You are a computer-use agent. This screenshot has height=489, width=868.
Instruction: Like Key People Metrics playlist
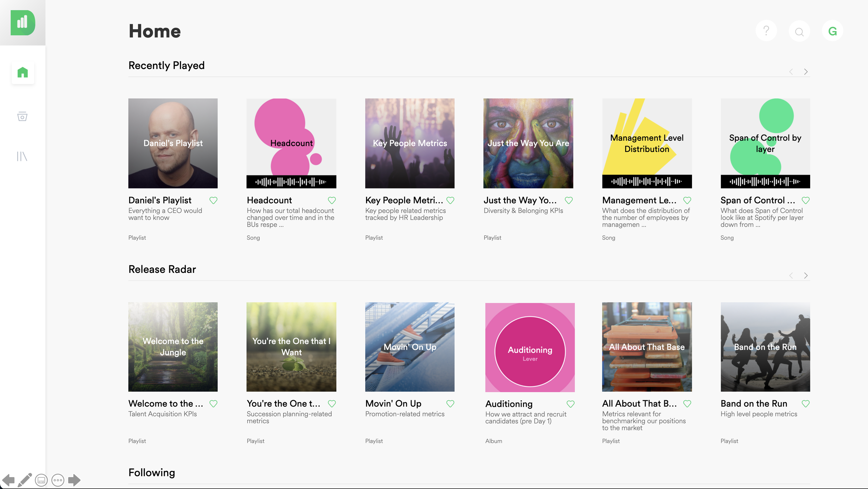coord(450,200)
